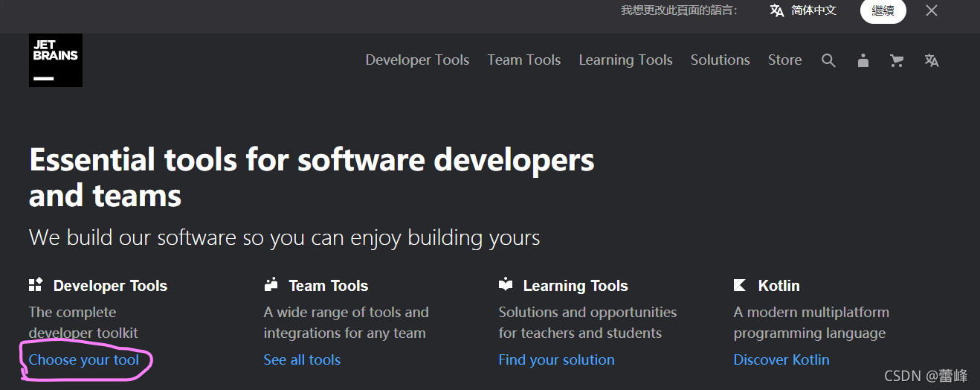Screen dimensions: 980x390
Task: Close the language suggestion banner
Action: 931,10
